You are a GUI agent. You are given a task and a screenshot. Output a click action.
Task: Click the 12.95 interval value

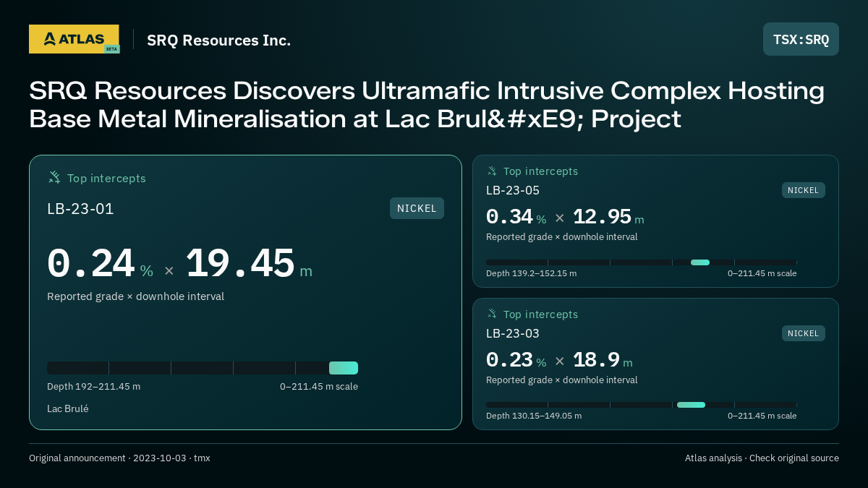(x=602, y=217)
